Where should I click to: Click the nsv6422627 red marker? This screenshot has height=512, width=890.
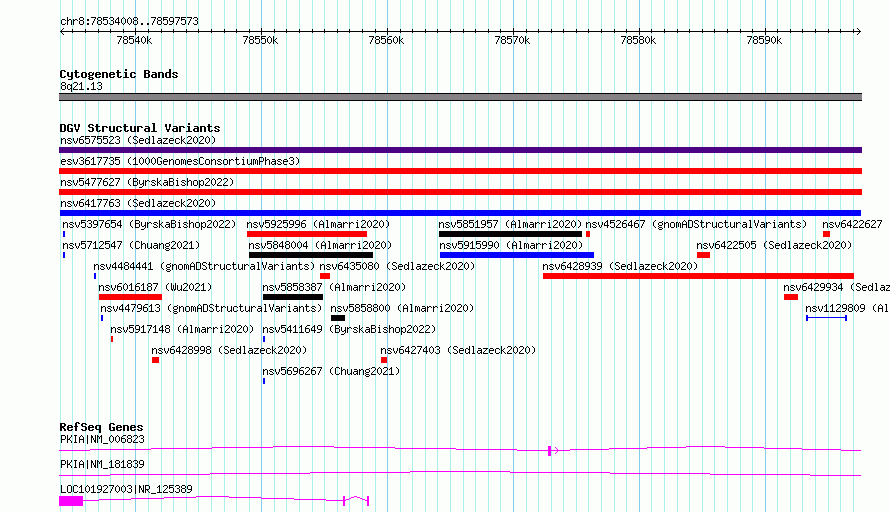click(826, 234)
